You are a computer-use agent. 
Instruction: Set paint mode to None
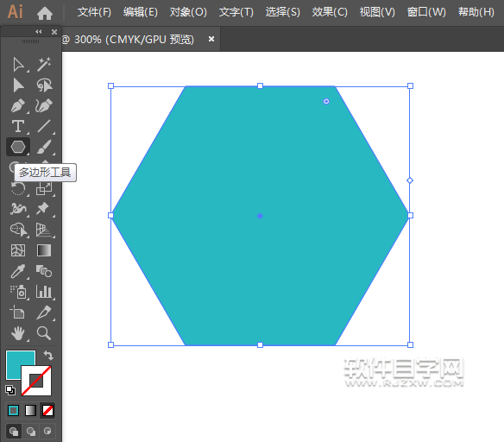click(x=47, y=411)
